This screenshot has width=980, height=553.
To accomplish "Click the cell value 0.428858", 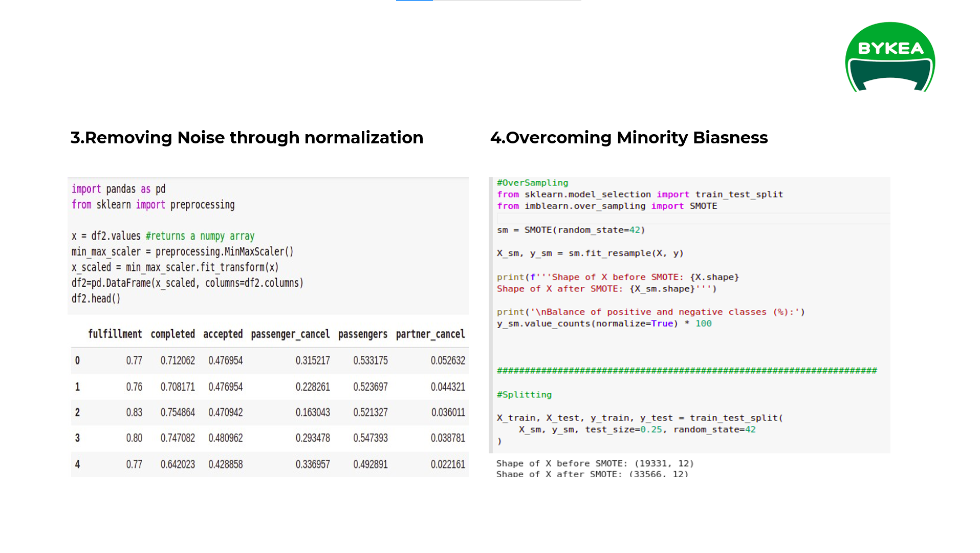I will (226, 464).
